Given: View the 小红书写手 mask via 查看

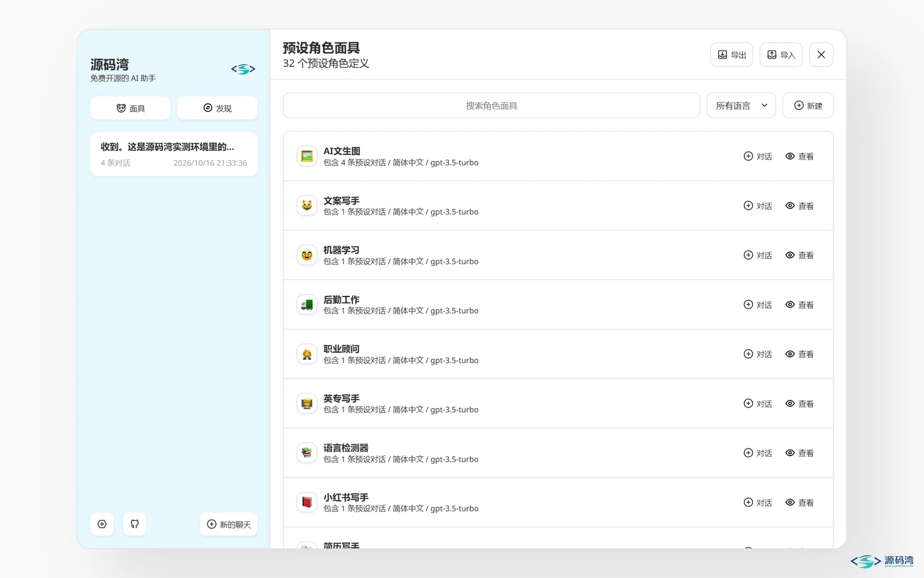Looking at the screenshot, I should (x=800, y=503).
